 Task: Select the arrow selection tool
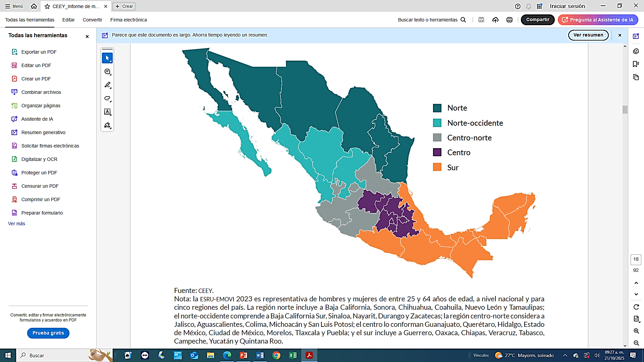[107, 58]
